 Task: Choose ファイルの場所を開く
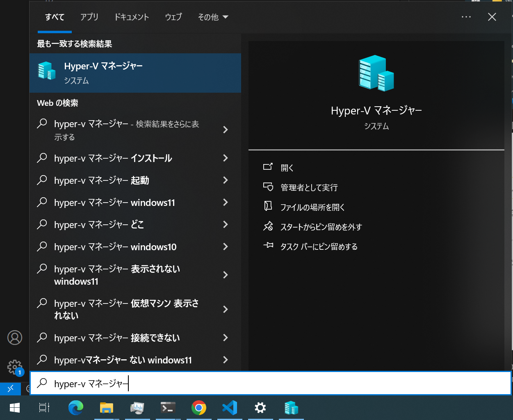(312, 207)
